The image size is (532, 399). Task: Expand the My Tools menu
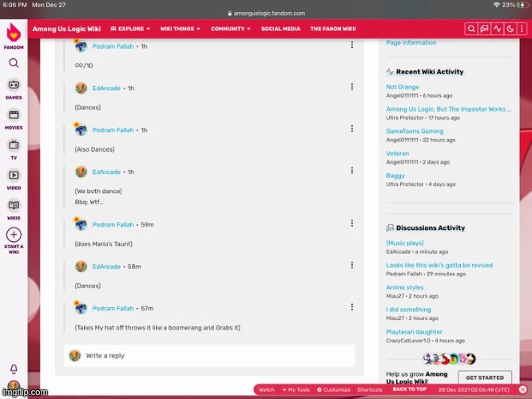point(296,390)
